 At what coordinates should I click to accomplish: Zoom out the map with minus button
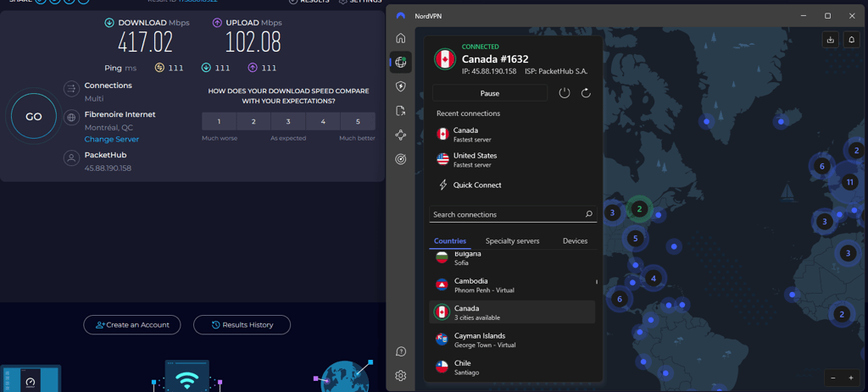[833, 378]
